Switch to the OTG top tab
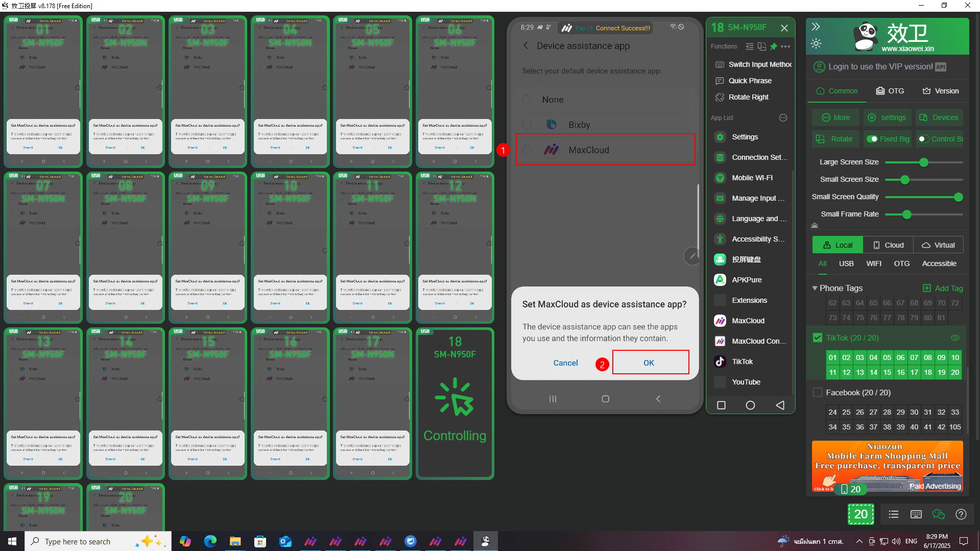 point(890,91)
